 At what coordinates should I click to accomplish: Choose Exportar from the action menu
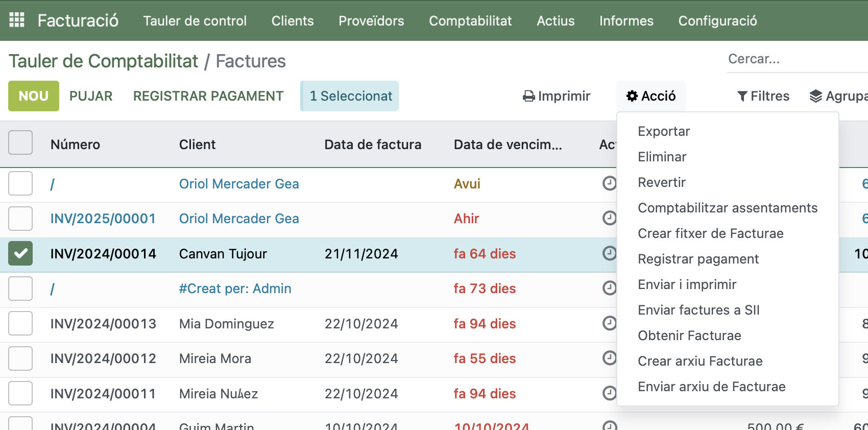tap(663, 131)
